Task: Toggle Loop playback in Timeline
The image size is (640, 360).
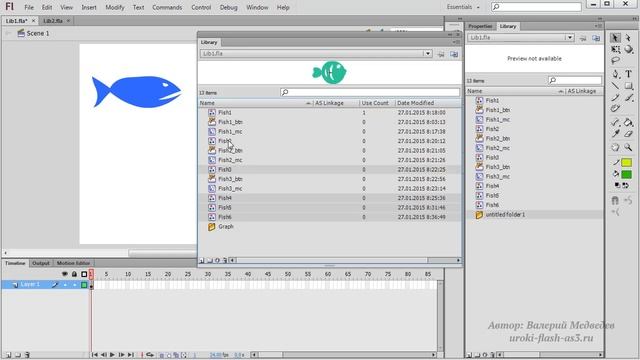Action: point(150,355)
